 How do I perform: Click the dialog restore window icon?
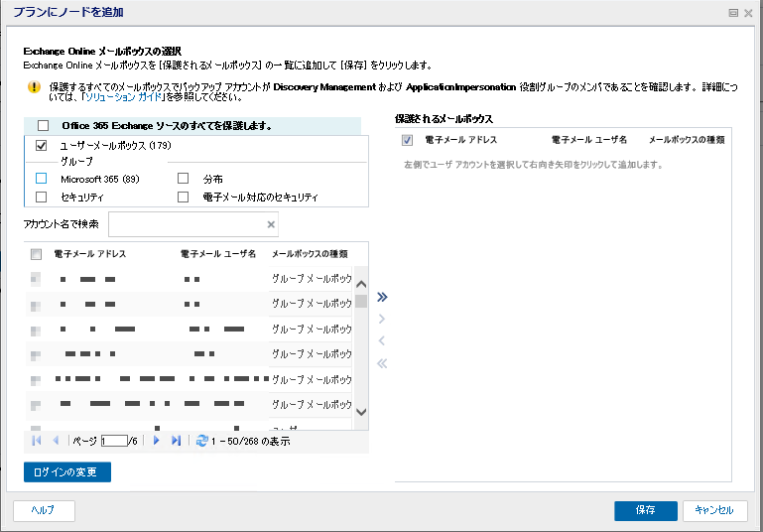733,13
